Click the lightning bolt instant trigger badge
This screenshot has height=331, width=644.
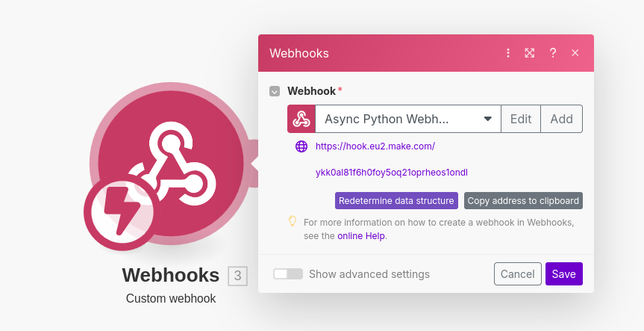(x=122, y=212)
